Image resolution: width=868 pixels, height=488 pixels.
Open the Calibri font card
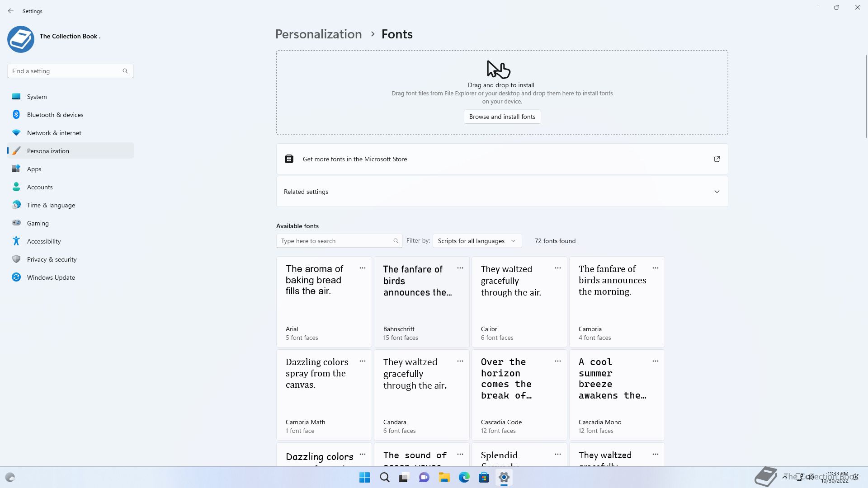(519, 302)
